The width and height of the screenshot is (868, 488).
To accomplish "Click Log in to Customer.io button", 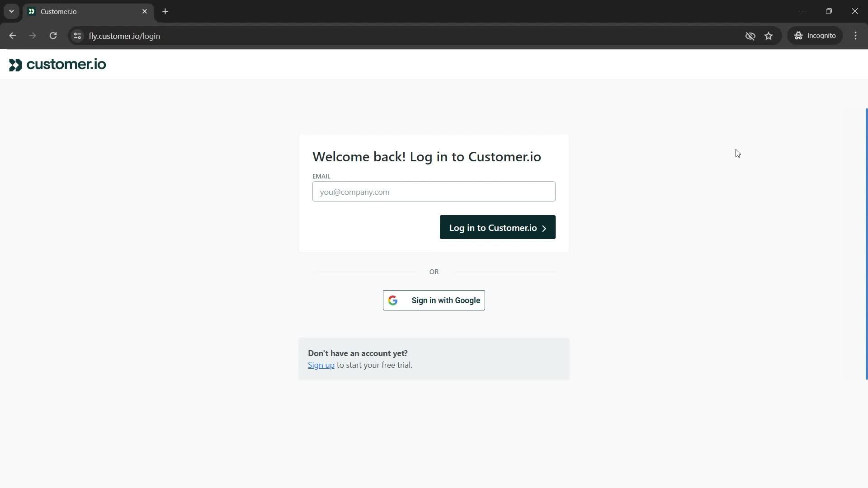I will [x=497, y=227].
